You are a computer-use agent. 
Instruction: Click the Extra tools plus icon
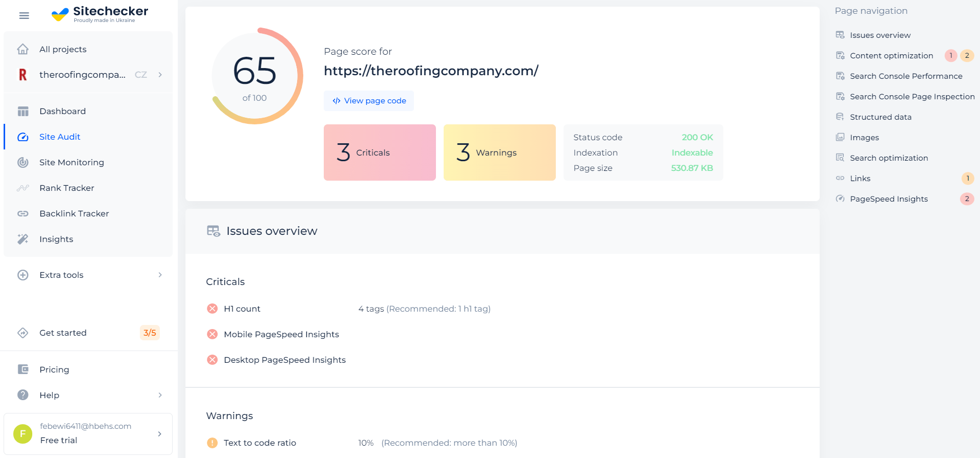[x=23, y=275]
